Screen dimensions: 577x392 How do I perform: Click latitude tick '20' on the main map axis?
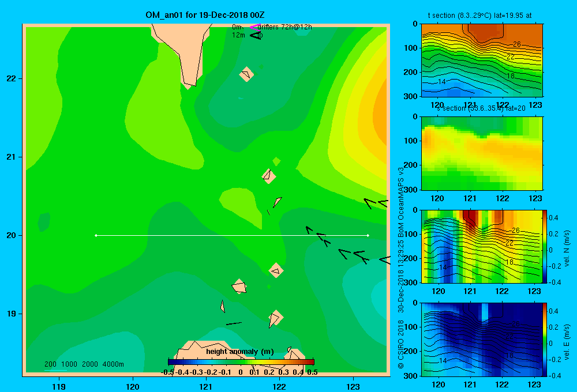pos(12,235)
